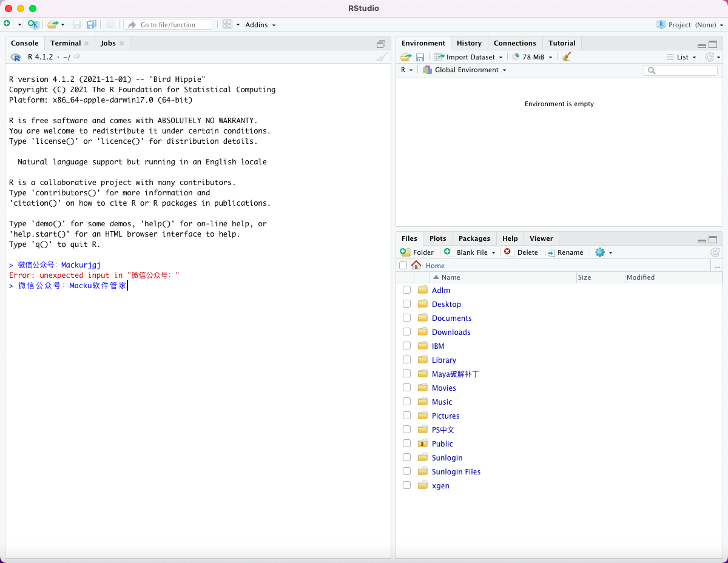Open the Project (None) menu

[x=690, y=25]
